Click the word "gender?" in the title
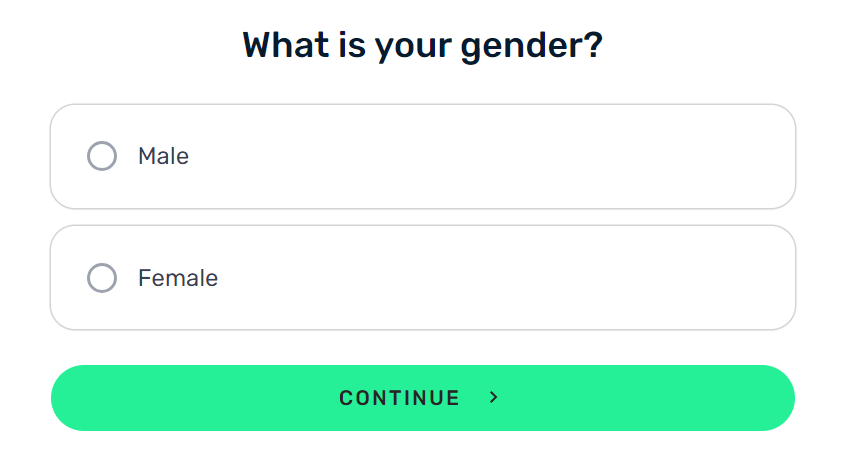 (x=531, y=46)
